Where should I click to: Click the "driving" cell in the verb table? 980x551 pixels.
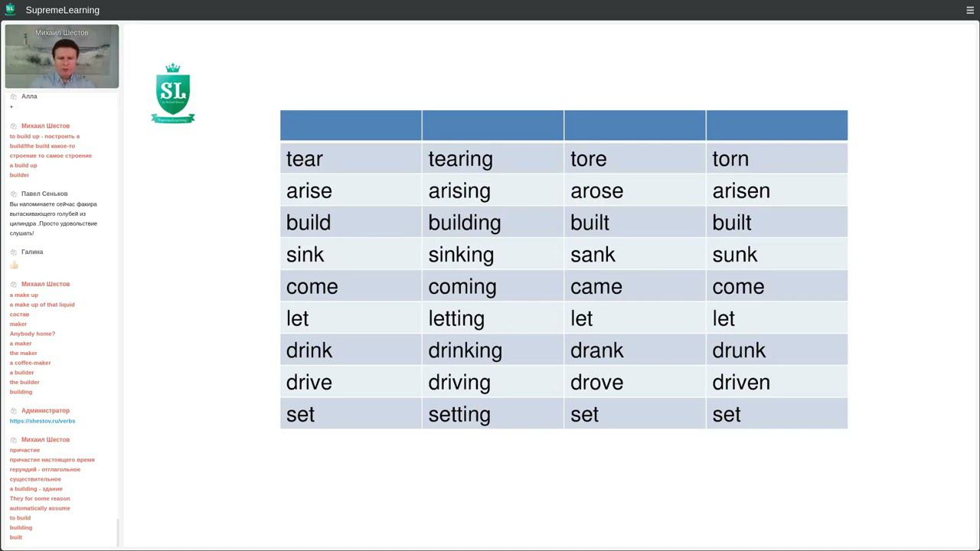tap(492, 382)
